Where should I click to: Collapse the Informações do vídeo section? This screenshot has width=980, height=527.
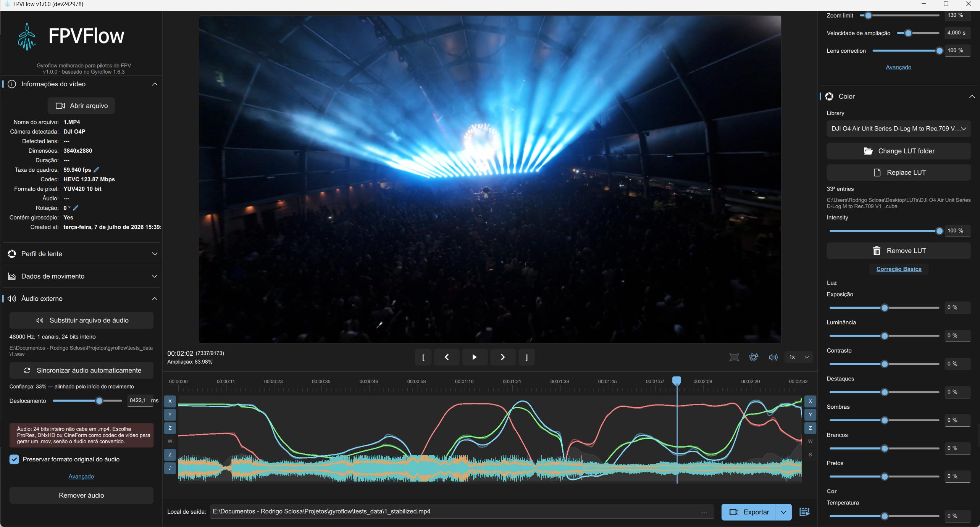155,84
